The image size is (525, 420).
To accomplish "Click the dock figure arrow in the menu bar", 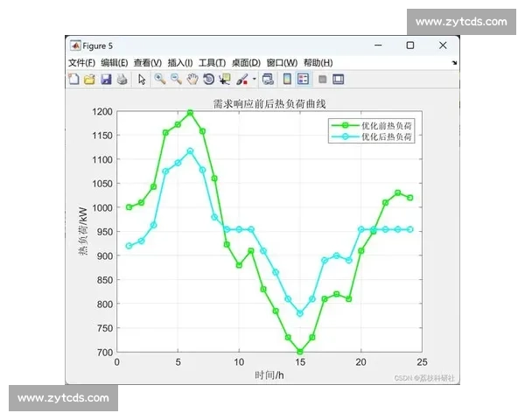I will pos(454,63).
